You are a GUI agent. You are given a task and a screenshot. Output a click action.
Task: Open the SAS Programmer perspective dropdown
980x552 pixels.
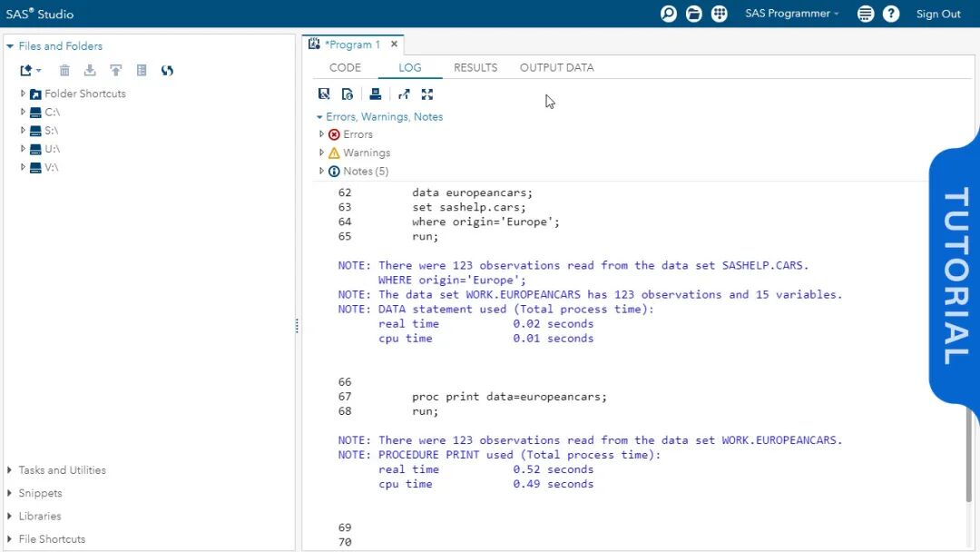click(791, 14)
